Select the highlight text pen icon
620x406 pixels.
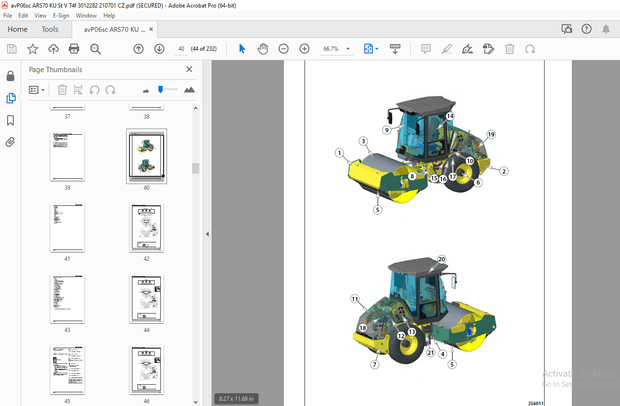[447, 49]
